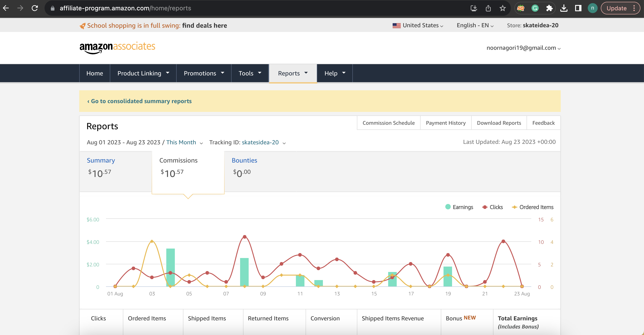Go to the Home nav item
644x335 pixels.
[x=95, y=73]
